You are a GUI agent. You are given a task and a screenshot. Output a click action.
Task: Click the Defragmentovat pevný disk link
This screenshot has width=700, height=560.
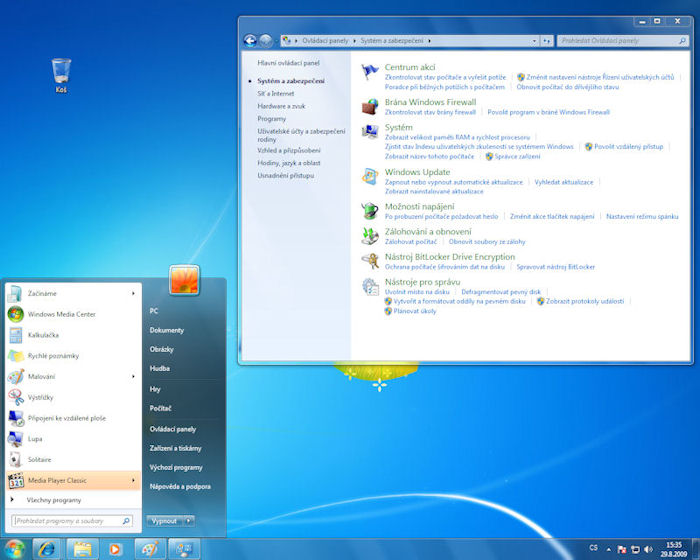(x=501, y=291)
